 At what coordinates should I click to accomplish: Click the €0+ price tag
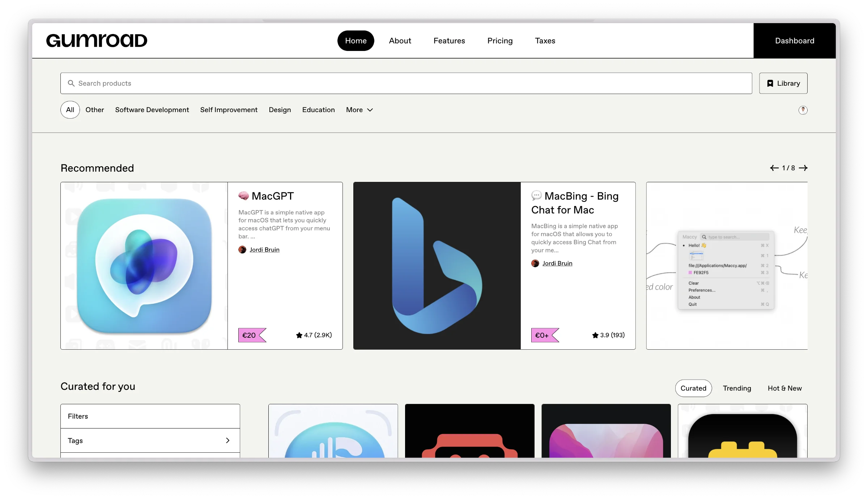tap(545, 335)
